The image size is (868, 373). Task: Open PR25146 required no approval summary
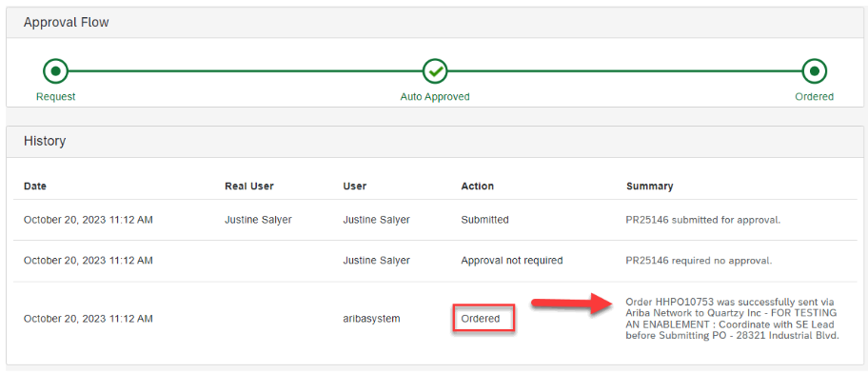click(x=699, y=260)
